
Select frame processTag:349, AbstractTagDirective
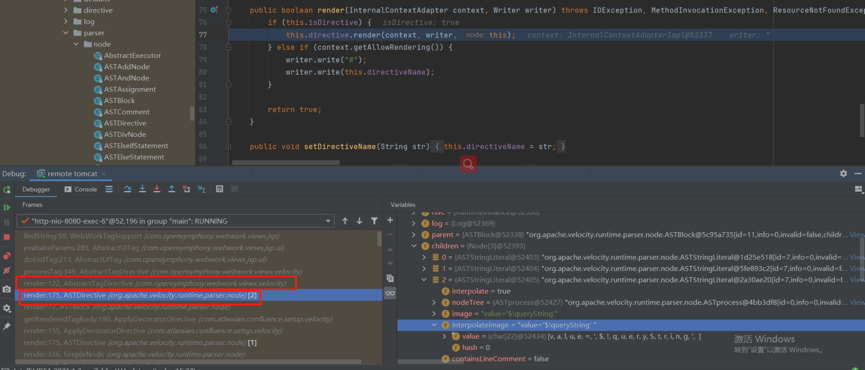[x=162, y=271]
